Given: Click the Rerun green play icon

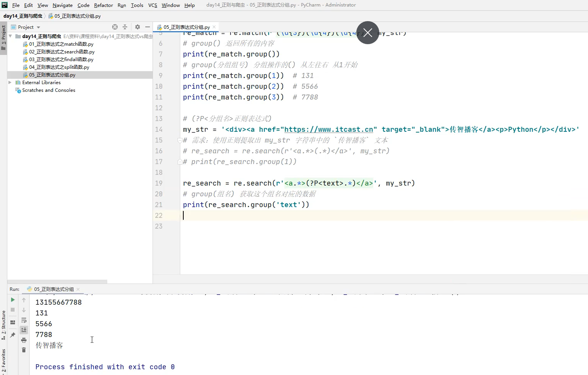Looking at the screenshot, I should [x=13, y=300].
